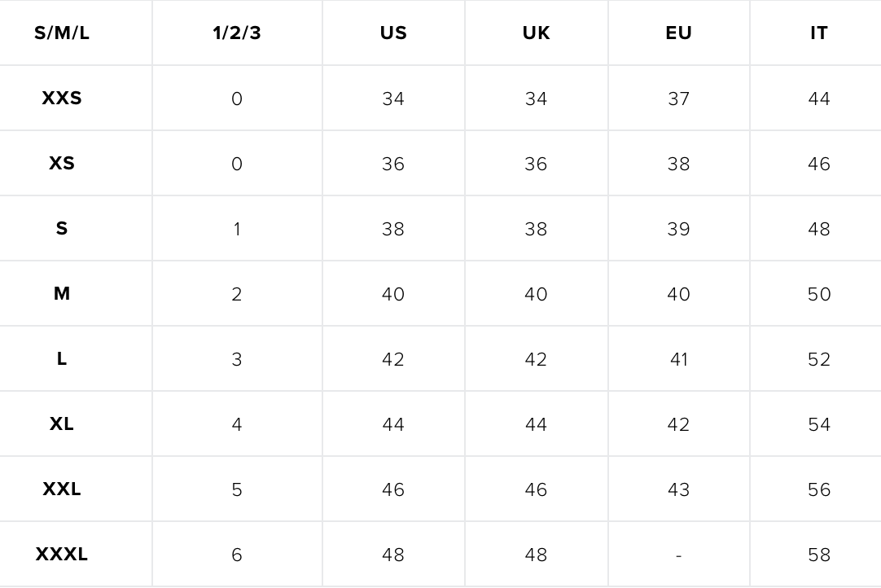Click the S/M/L column header
The width and height of the screenshot is (881, 588).
[62, 33]
